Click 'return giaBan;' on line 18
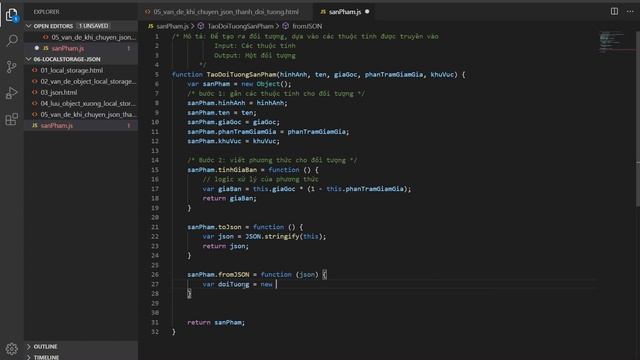Image resolution: width=640 pixels, height=360 pixels. click(229, 198)
